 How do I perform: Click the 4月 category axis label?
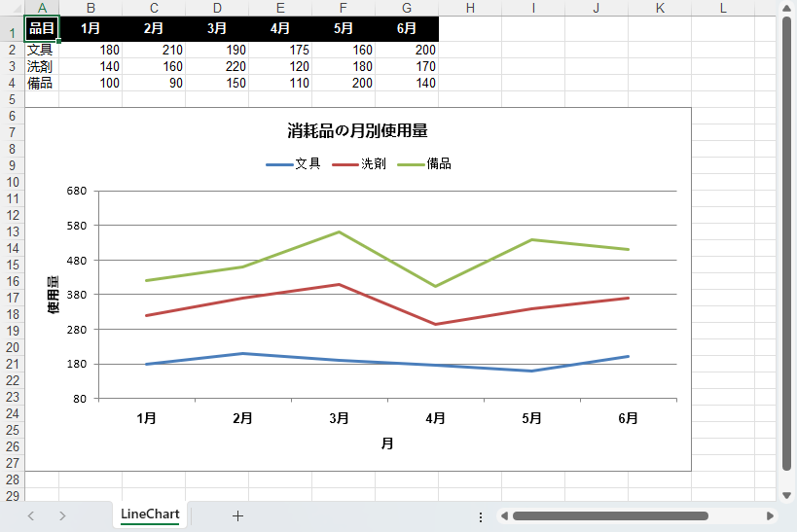436,418
